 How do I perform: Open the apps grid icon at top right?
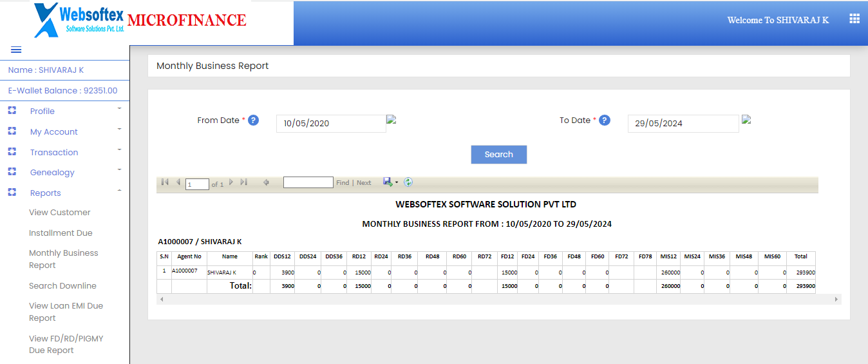coord(854,19)
